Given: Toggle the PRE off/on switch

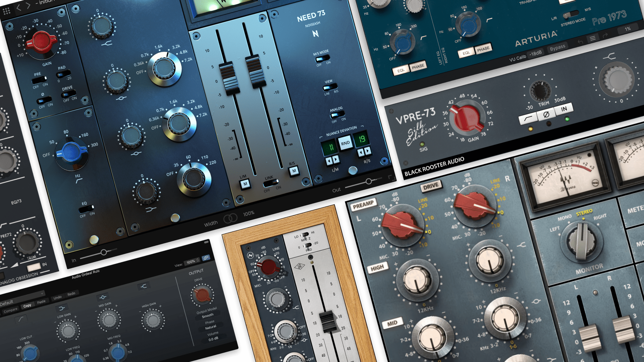Looking at the screenshot, I should [40, 80].
